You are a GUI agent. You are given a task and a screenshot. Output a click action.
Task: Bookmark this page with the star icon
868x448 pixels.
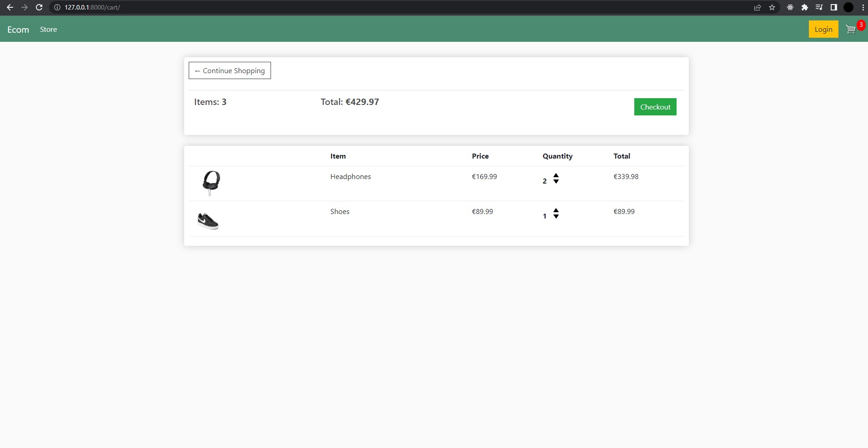tap(772, 7)
